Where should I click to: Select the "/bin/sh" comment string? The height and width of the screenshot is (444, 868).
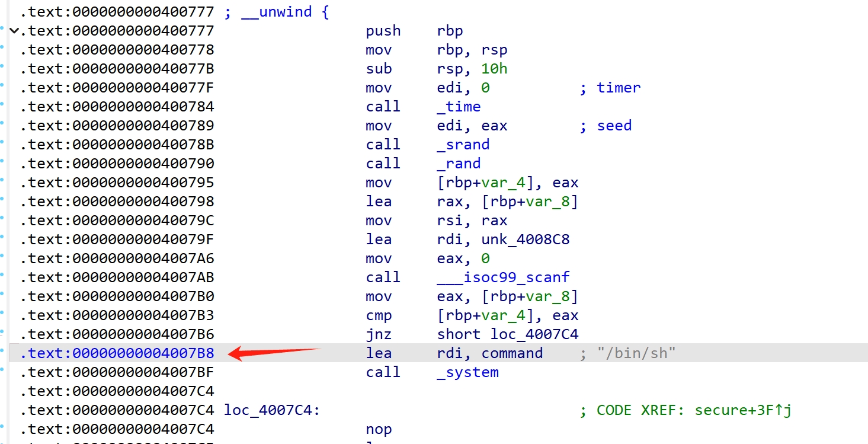click(x=636, y=353)
